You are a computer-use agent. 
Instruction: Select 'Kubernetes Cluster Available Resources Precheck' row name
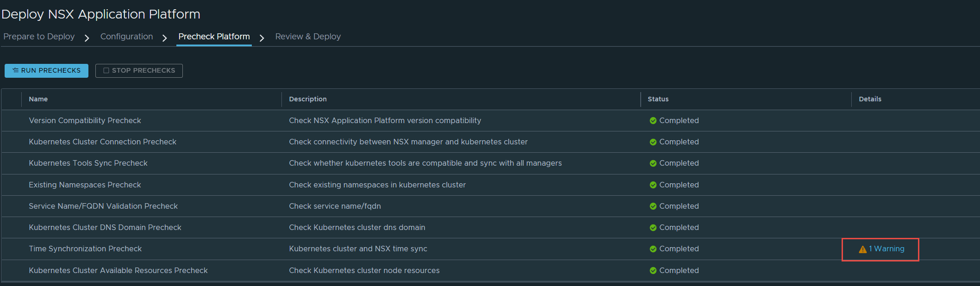(118, 270)
